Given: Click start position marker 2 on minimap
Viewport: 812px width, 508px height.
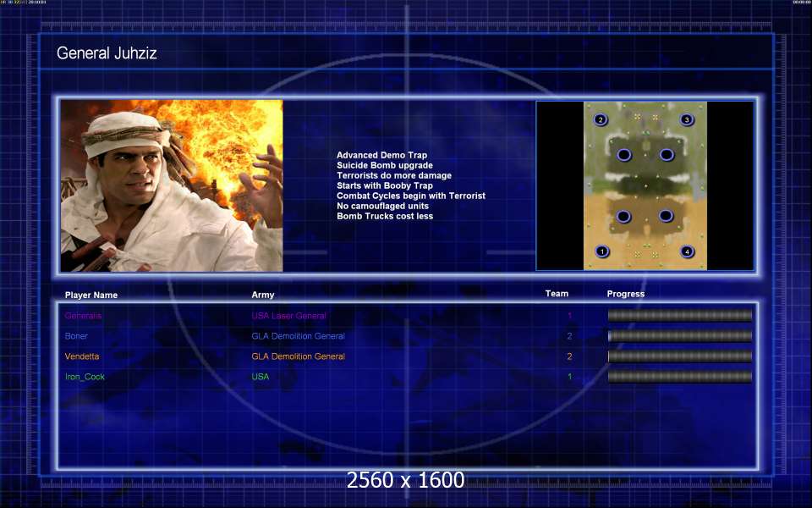Looking at the screenshot, I should click(x=601, y=119).
